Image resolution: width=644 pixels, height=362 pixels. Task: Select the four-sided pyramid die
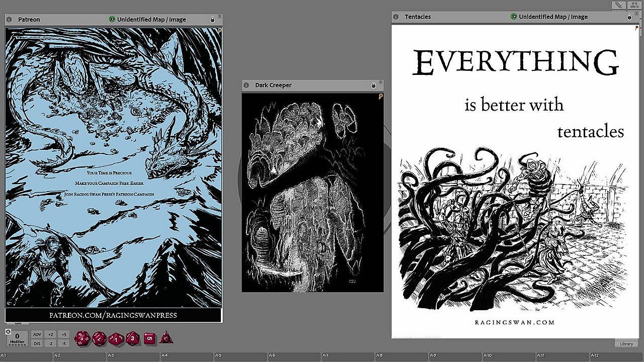click(166, 338)
